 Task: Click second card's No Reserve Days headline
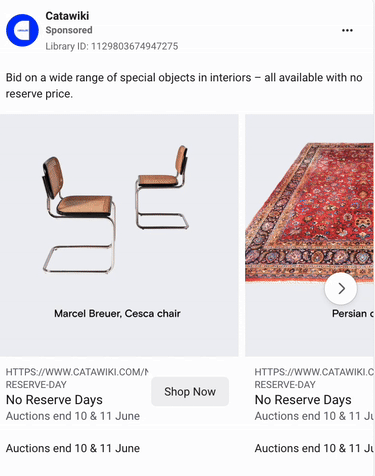(303, 400)
